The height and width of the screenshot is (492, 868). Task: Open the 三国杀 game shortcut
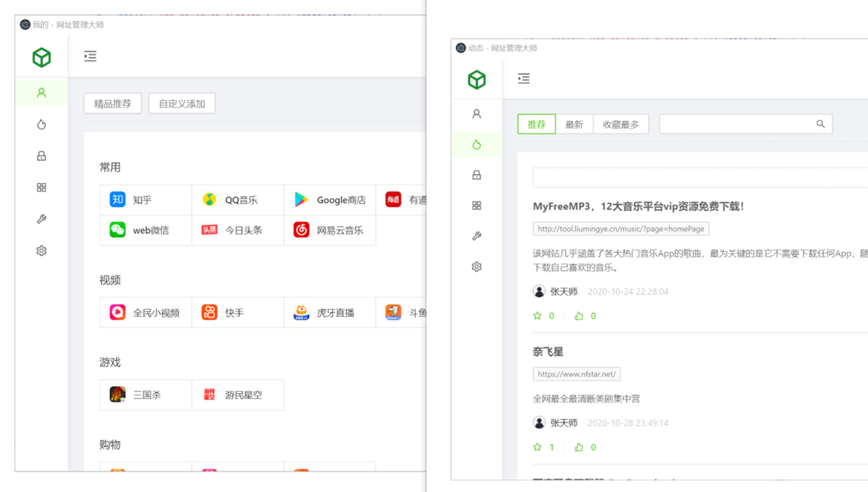(x=145, y=395)
